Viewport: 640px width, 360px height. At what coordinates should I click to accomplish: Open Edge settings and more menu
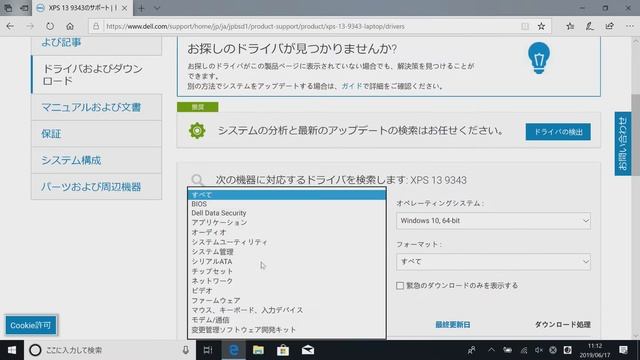(630, 27)
